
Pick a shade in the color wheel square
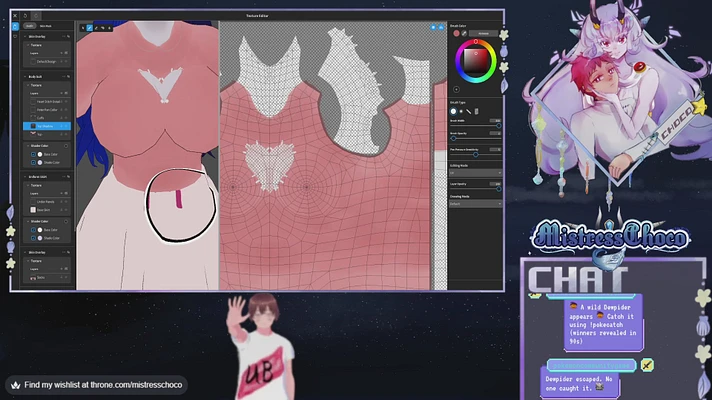pyautogui.click(x=475, y=61)
